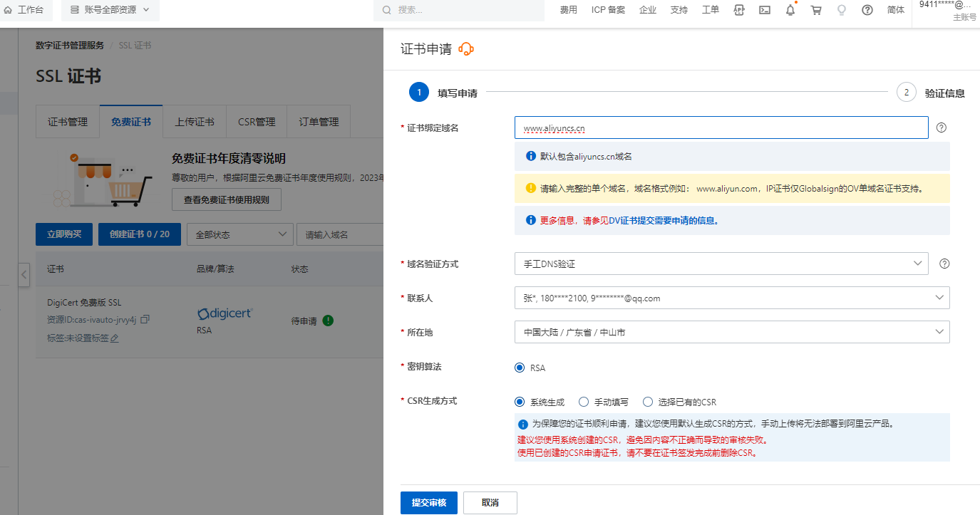The width and height of the screenshot is (980, 515).
Task: Switch to the CSR管理 tab
Action: 257,122
